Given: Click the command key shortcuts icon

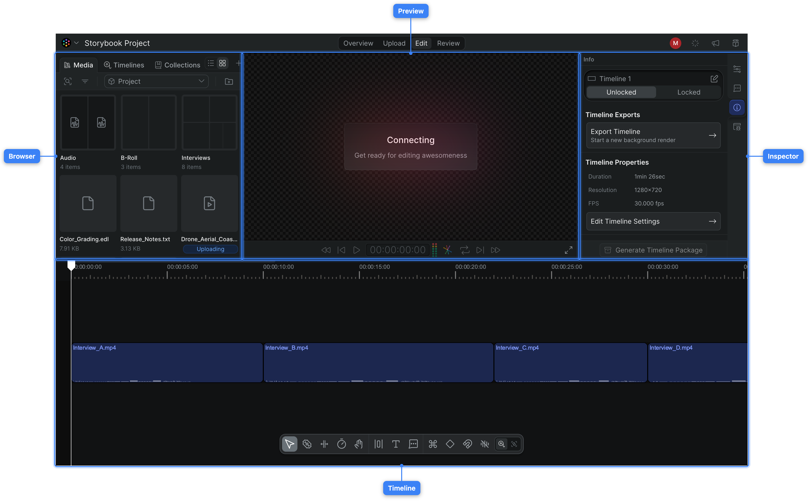Looking at the screenshot, I should [433, 444].
